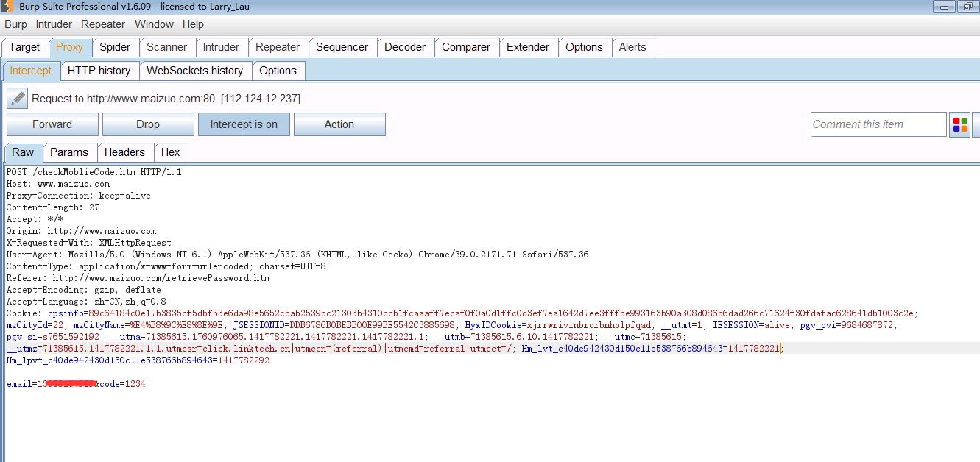
Task: Drop the intercepted request
Action: point(148,124)
